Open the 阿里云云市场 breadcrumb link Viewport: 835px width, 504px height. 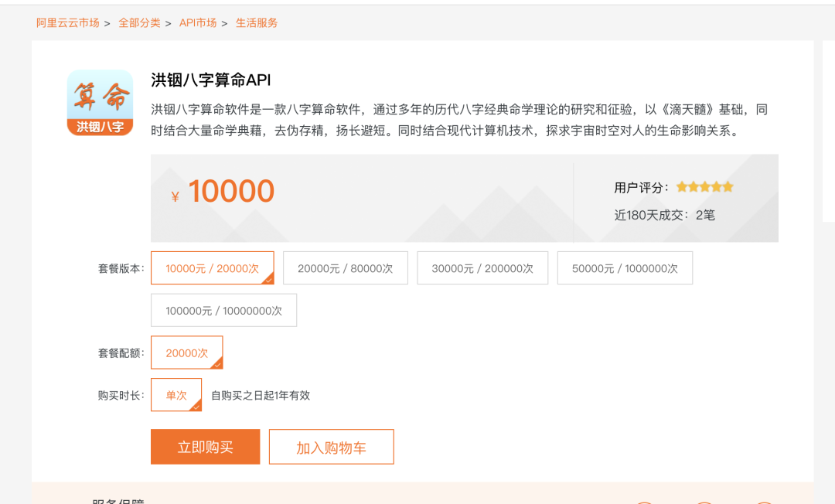pos(66,23)
